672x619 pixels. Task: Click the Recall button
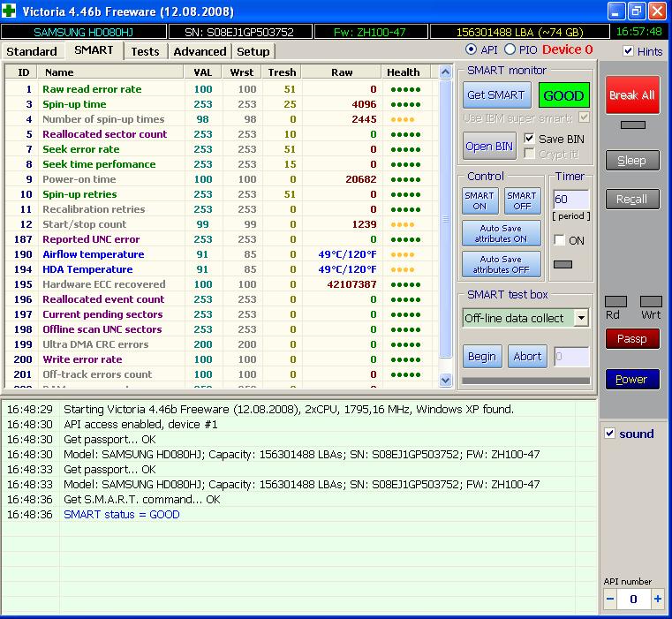click(x=632, y=200)
